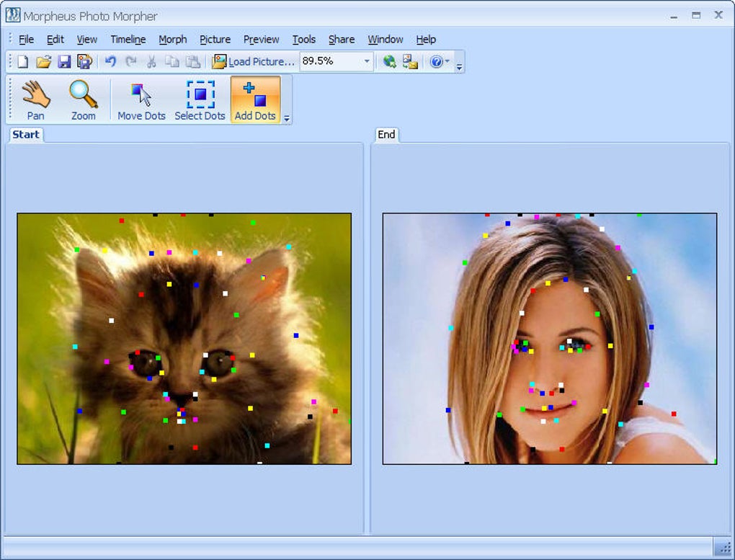The height and width of the screenshot is (560, 735).
Task: Open the Morph menu
Action: (173, 40)
